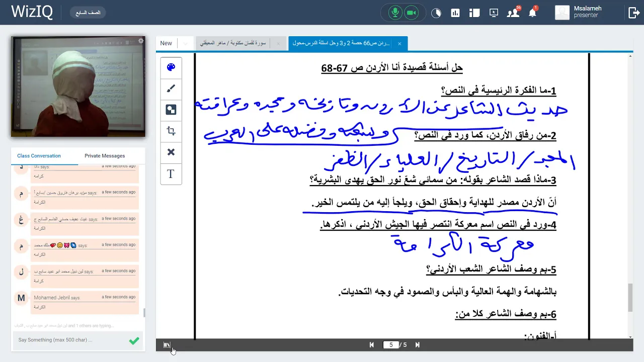
Task: Click the Msalameh presenter avatar
Action: tap(562, 13)
